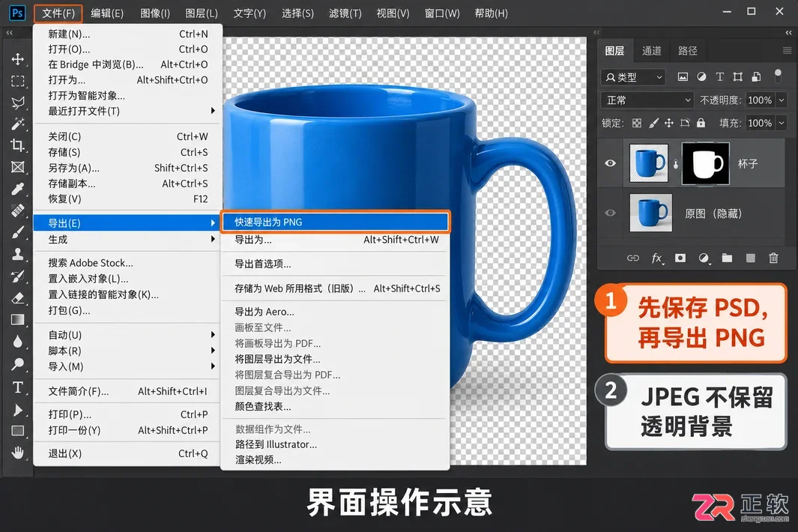Screen dimensions: 798x532
Task: Click the 填充 100% value field
Action: coord(760,123)
